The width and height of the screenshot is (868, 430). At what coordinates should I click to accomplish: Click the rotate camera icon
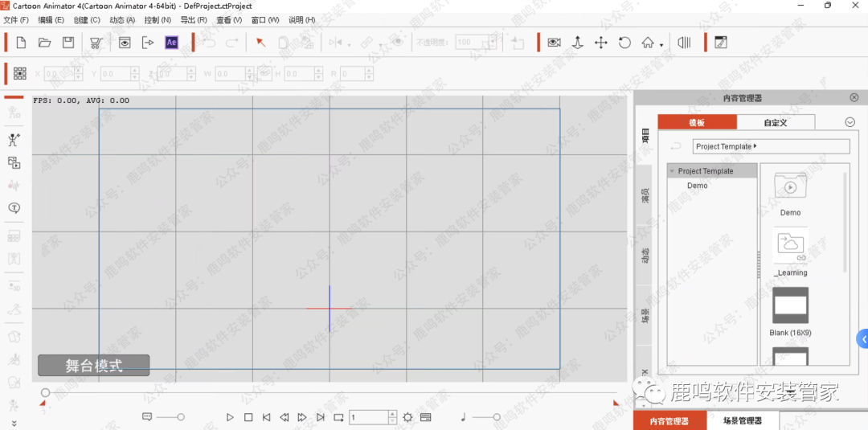(624, 43)
